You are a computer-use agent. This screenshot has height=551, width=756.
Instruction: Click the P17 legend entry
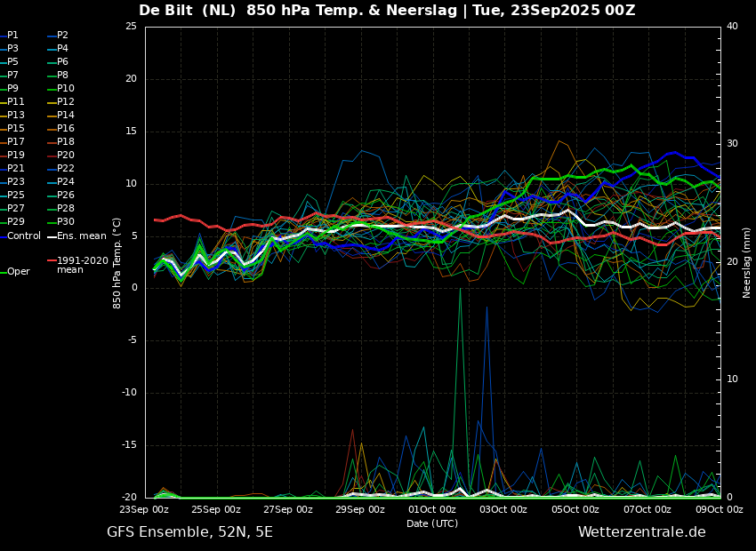tap(12, 141)
